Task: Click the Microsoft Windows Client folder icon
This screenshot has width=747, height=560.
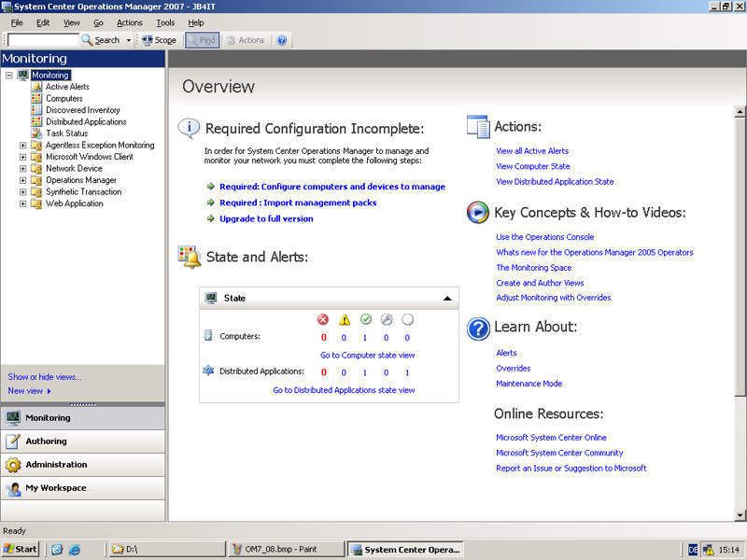Action: tap(36, 157)
